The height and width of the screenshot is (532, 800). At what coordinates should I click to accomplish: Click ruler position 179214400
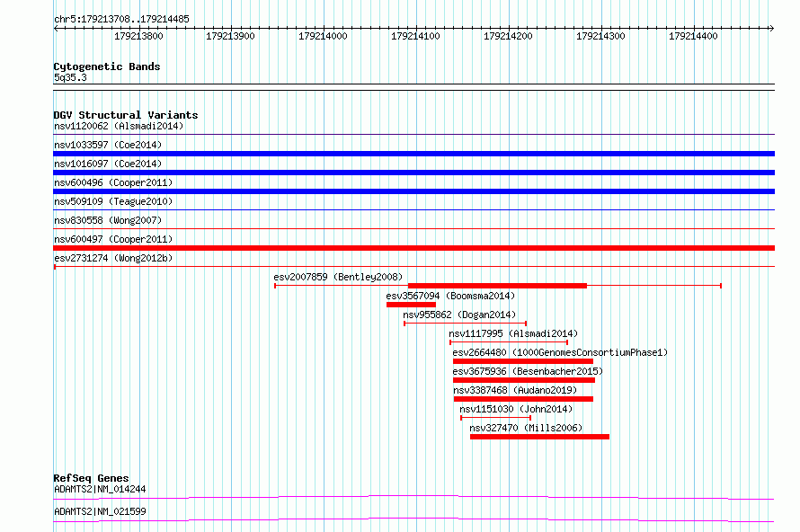click(x=693, y=36)
